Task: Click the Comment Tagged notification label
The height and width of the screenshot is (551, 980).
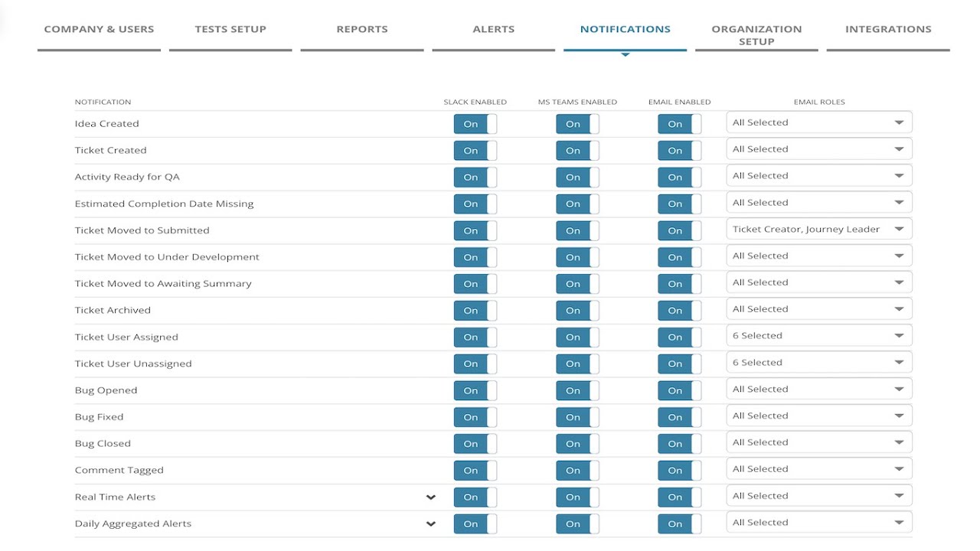Action: point(119,471)
